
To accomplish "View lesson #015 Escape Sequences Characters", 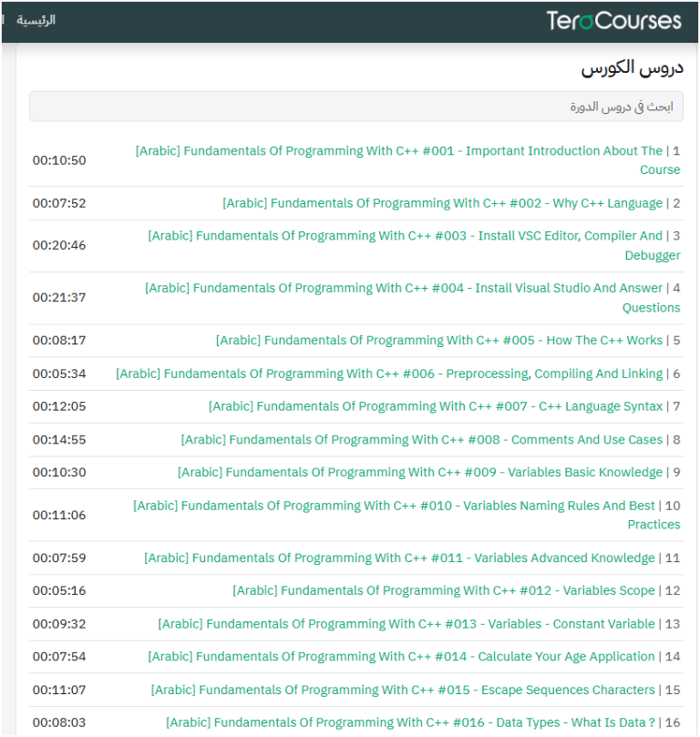I will point(403,690).
